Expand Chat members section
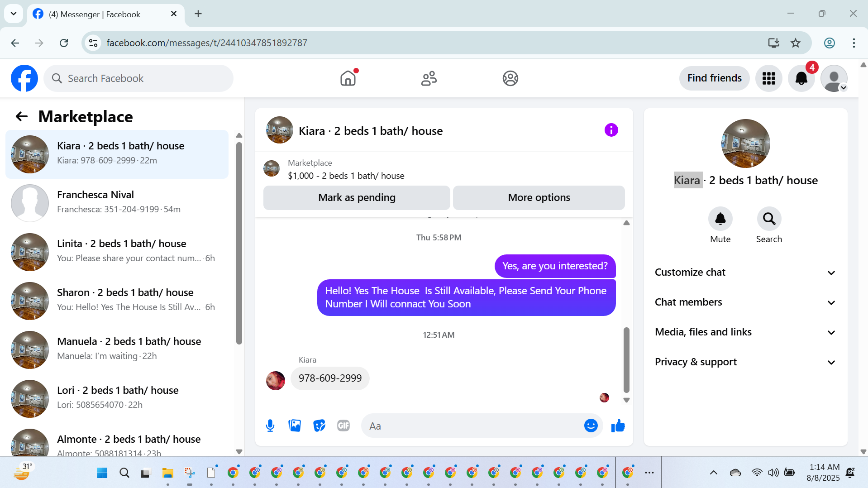 (745, 302)
